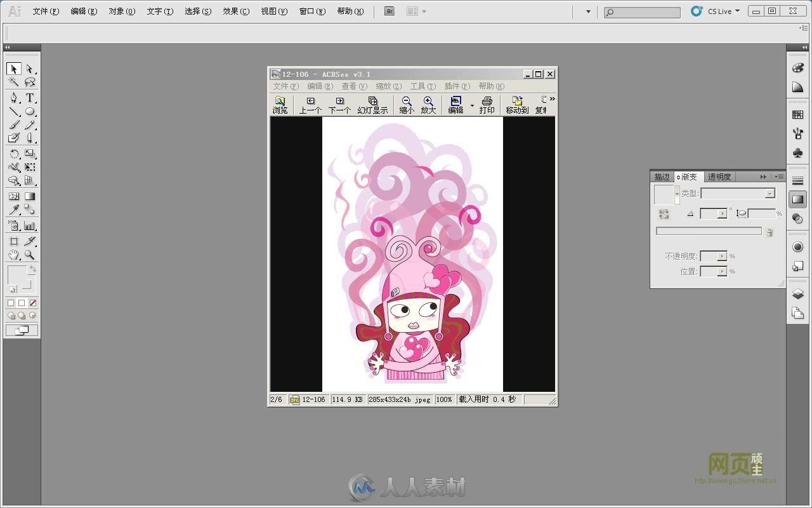This screenshot has height=508, width=812.
Task: Choose the Scale tool
Action: (x=30, y=154)
